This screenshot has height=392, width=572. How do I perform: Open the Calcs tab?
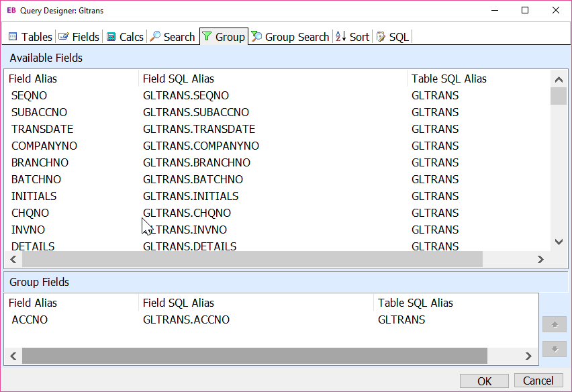pos(125,37)
